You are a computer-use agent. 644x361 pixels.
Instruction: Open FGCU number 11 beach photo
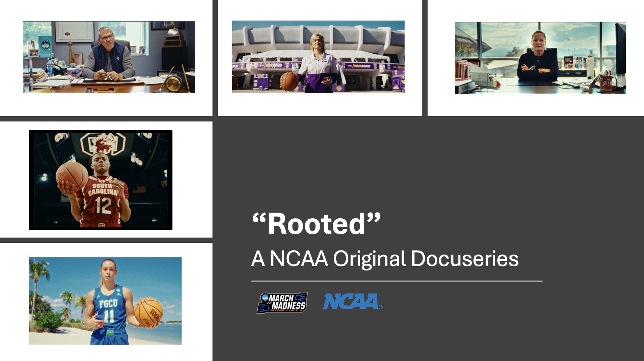(105, 301)
